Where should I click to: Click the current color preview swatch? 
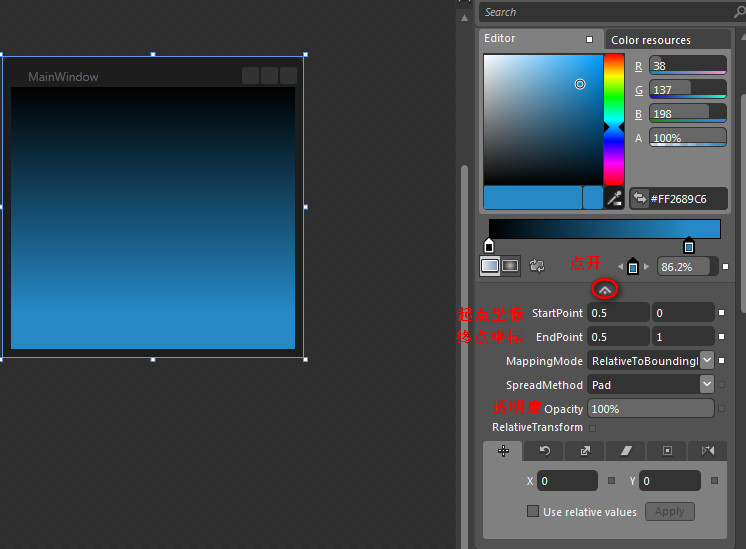[533, 197]
